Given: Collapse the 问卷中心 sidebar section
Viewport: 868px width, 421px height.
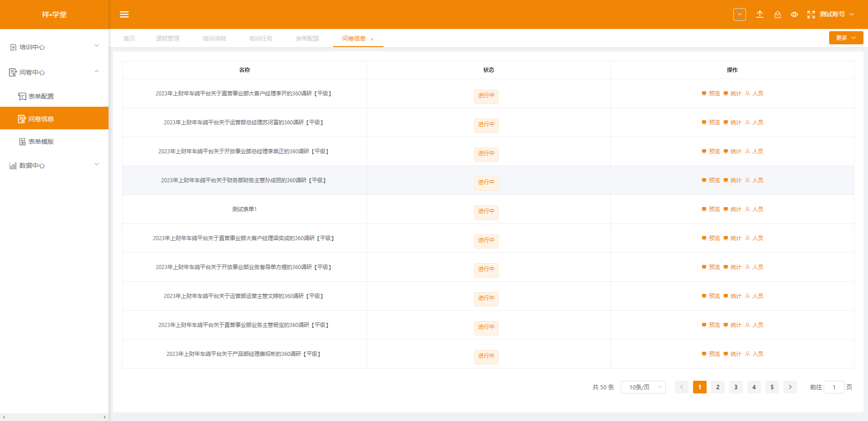Looking at the screenshot, I should pos(54,72).
